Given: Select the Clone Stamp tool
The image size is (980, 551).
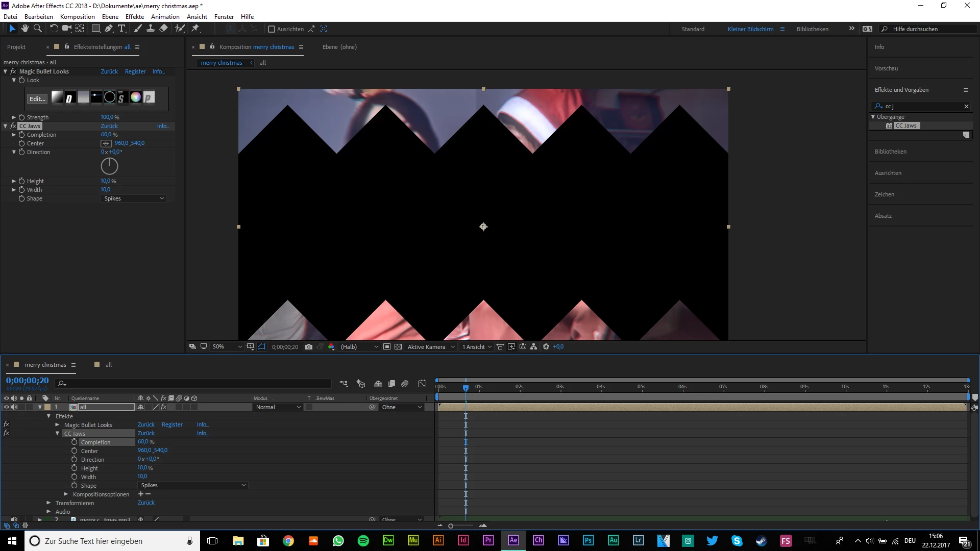Looking at the screenshot, I should tap(151, 29).
